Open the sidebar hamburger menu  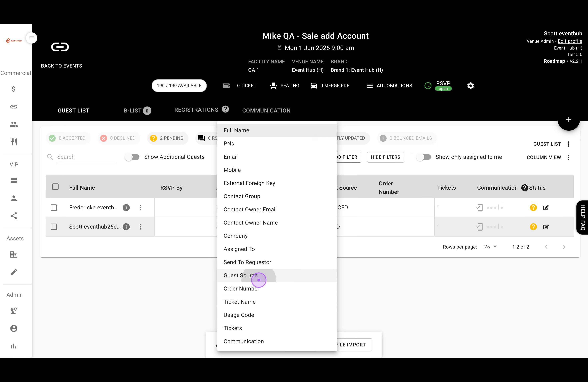[32, 38]
